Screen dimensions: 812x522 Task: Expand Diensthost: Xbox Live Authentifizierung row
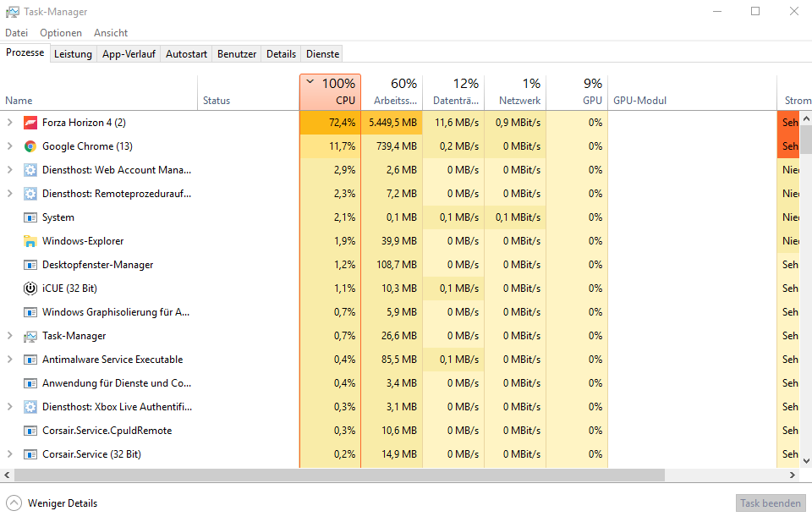click(9, 407)
